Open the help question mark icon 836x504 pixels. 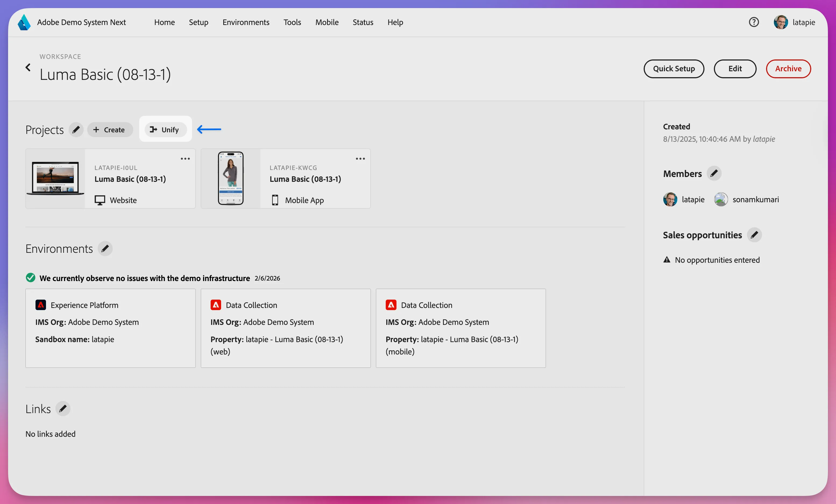[x=753, y=22]
